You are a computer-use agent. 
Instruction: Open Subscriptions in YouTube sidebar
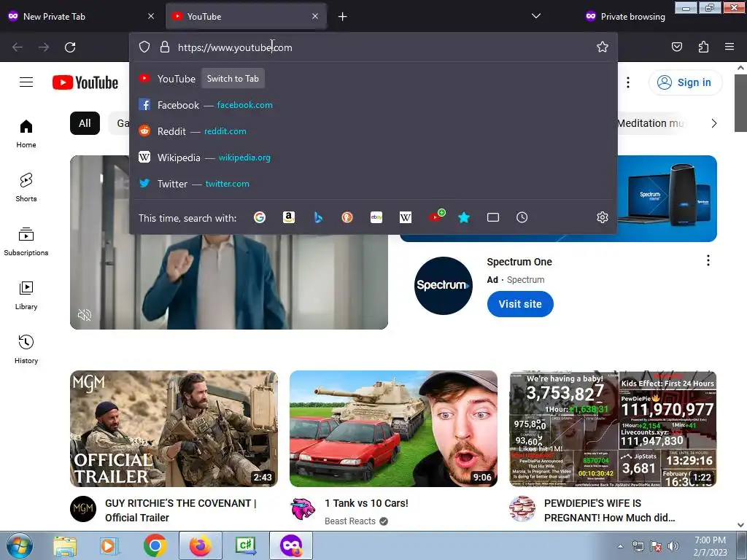[x=26, y=241]
